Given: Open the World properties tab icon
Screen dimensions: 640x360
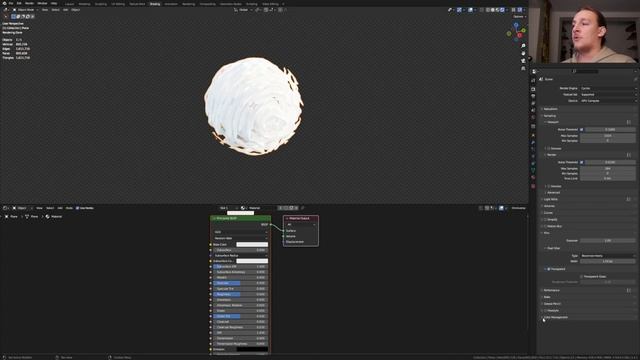Looking at the screenshot, I should click(533, 117).
